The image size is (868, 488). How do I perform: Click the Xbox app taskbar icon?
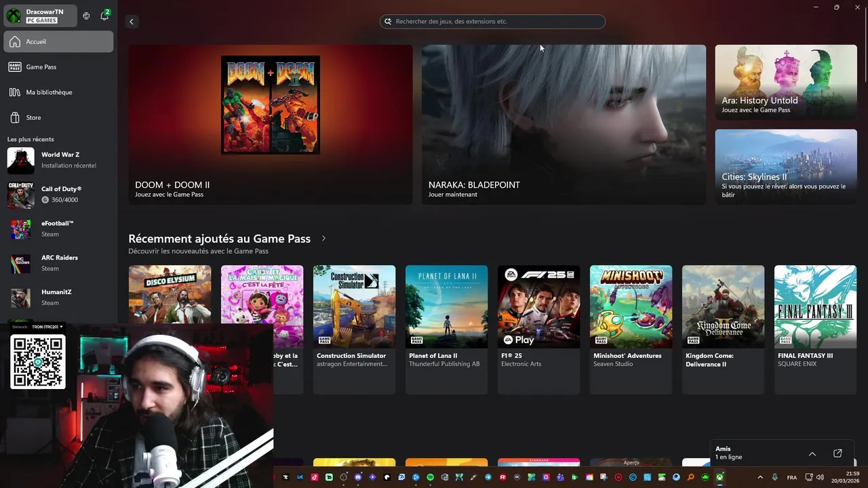pos(719,477)
